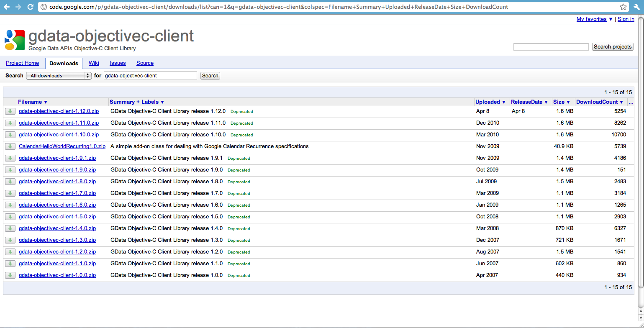The image size is (644, 328).
Task: Open gdata-objectivec-client-1.7.0.zip file link
Action: 57,193
